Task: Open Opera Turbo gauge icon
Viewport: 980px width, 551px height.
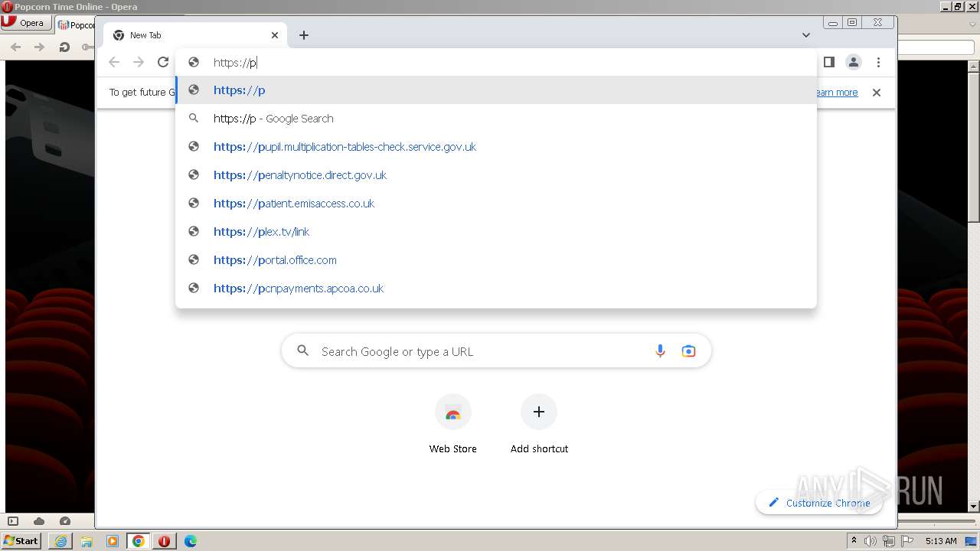Action: (x=65, y=521)
